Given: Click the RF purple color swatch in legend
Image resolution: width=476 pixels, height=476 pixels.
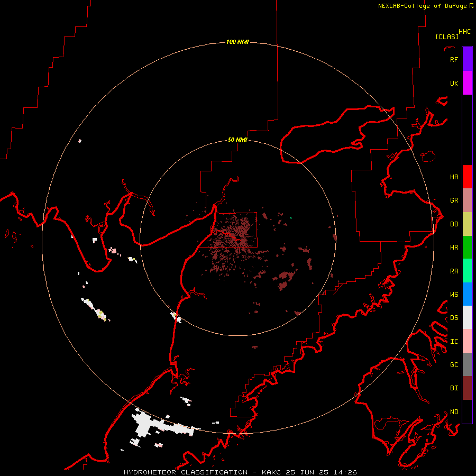Looking at the screenshot, I should point(467,59).
